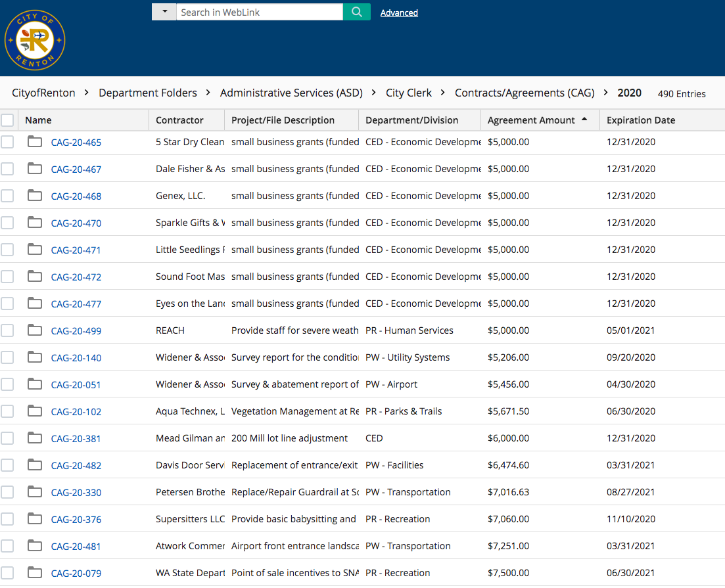Click the folder icon for CAG-20-079
The image size is (725, 588).
tap(35, 573)
